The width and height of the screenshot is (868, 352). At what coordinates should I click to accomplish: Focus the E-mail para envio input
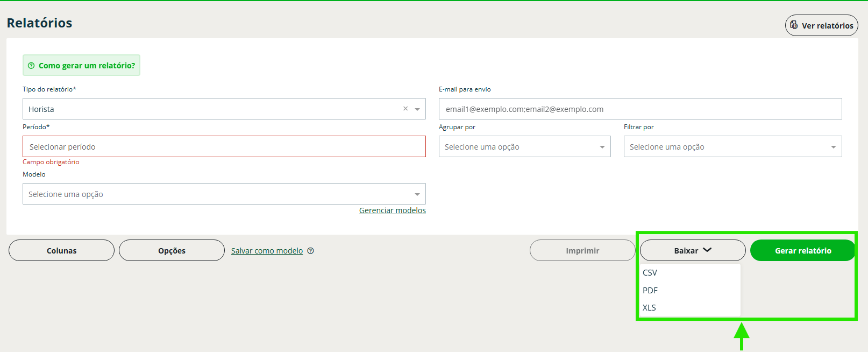[x=640, y=109]
